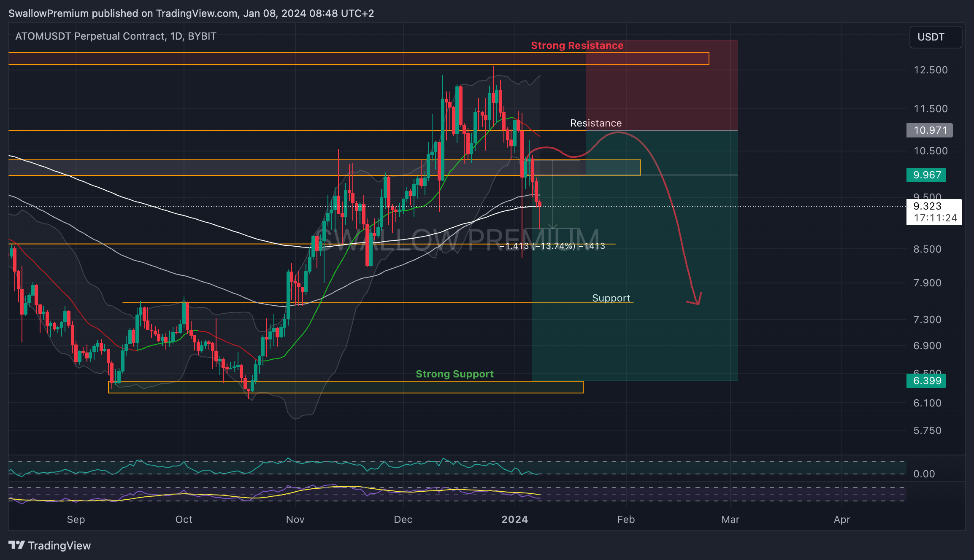Click the 'Strong Support' label
This screenshot has width=974, height=560.
455,374
